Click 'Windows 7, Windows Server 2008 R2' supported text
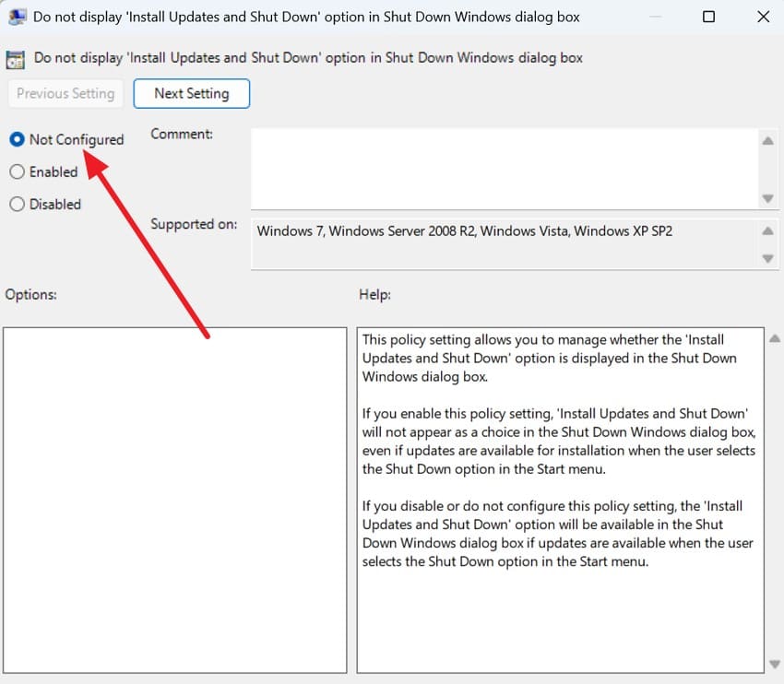Image resolution: width=784 pixels, height=684 pixels. 465,231
